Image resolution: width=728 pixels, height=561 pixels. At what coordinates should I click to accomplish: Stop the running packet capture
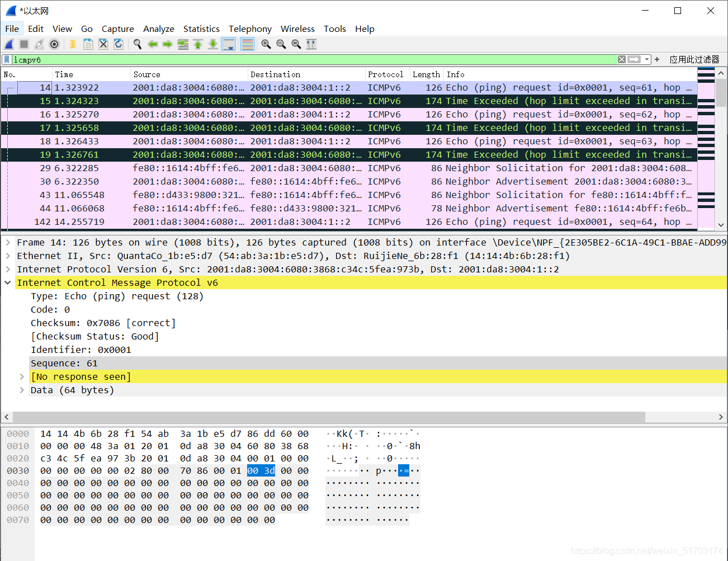pos(24,44)
